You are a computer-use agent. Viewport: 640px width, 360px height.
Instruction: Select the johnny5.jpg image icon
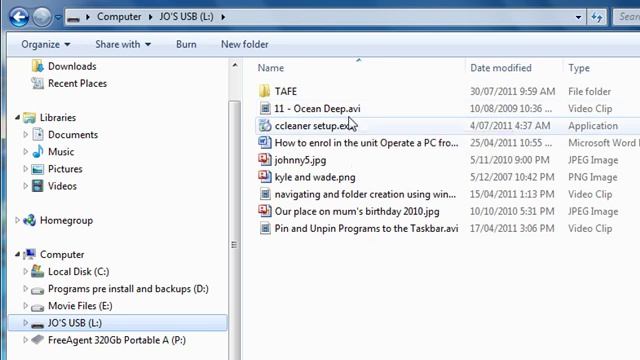[x=265, y=160]
